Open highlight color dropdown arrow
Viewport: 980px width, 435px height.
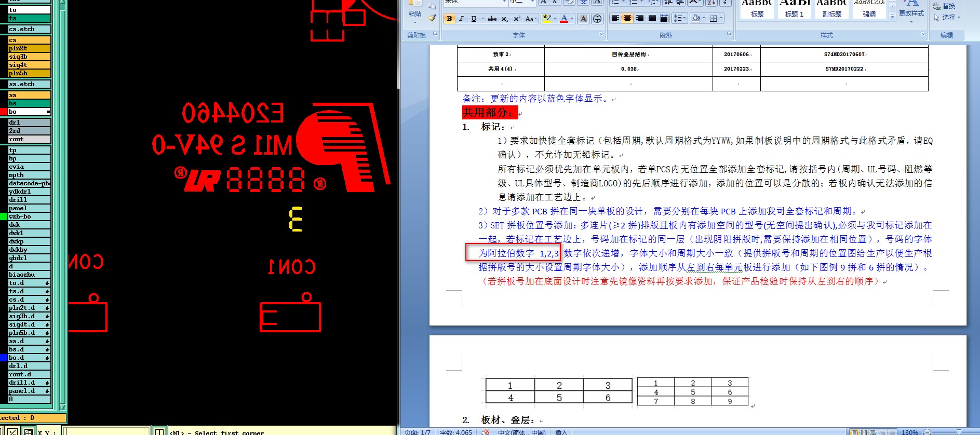555,19
